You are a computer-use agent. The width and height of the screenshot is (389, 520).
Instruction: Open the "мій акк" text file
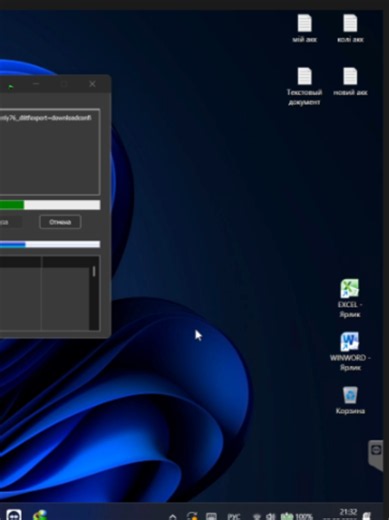click(304, 28)
